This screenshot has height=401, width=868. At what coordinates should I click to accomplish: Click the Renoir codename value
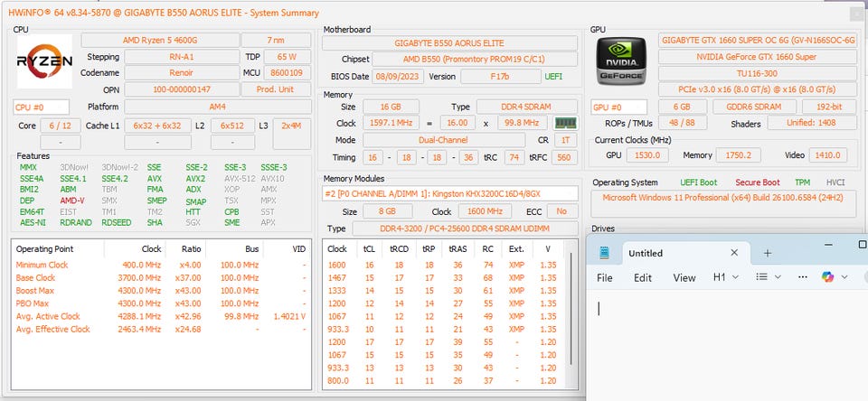pos(182,73)
